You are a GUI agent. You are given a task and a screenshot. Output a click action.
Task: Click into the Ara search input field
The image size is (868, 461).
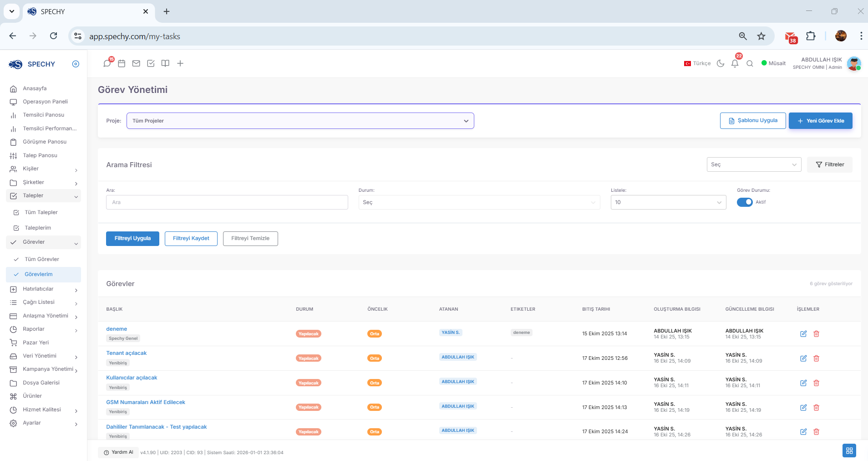coord(227,202)
